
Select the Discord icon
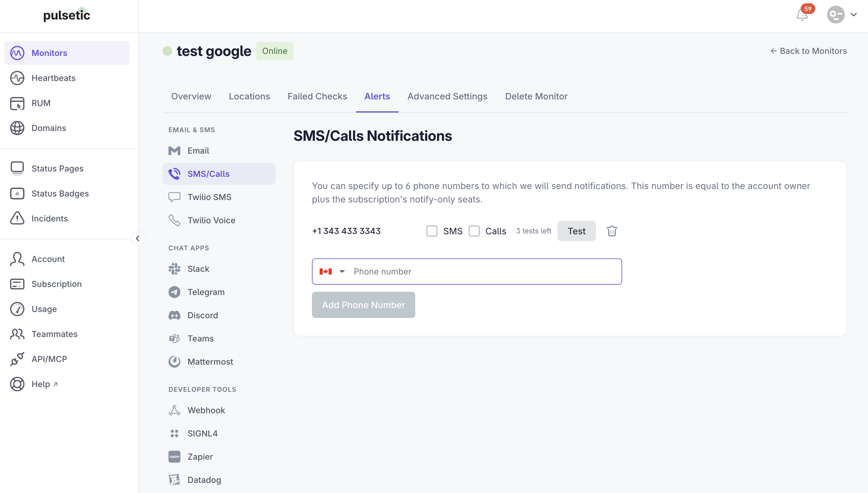coord(174,315)
